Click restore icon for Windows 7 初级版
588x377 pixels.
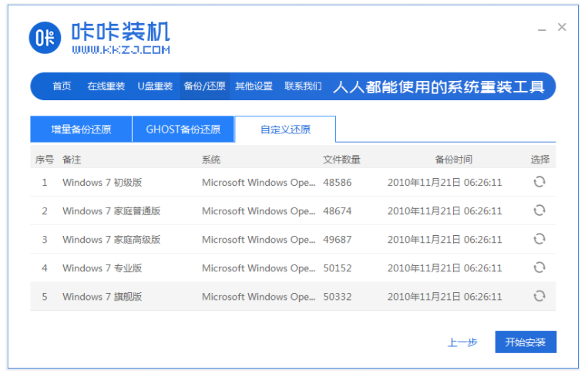point(539,182)
